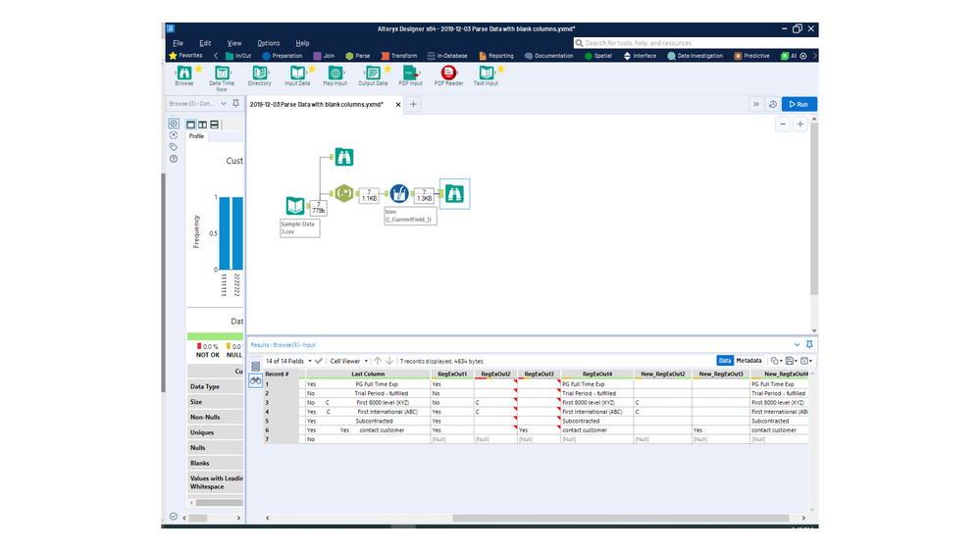Click the Multi-Field Formula node on canvas
The width and height of the screenshot is (980, 551).
click(399, 194)
